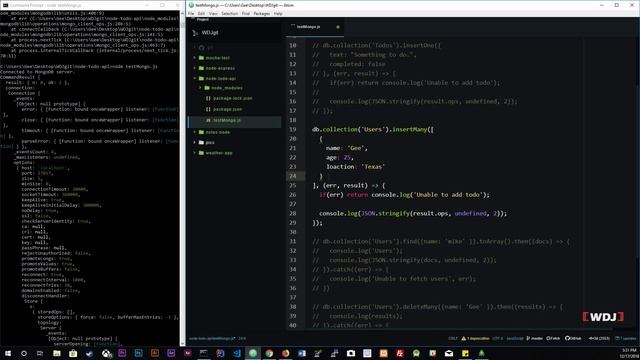The height and width of the screenshot is (360, 640).
Task: Open the File menu in Atom
Action: [x=191, y=13]
